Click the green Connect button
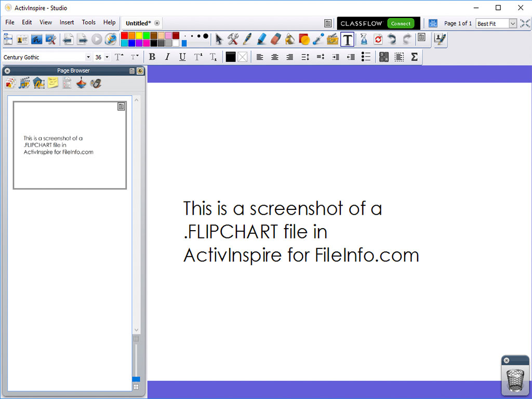The image size is (532, 399). click(x=401, y=23)
